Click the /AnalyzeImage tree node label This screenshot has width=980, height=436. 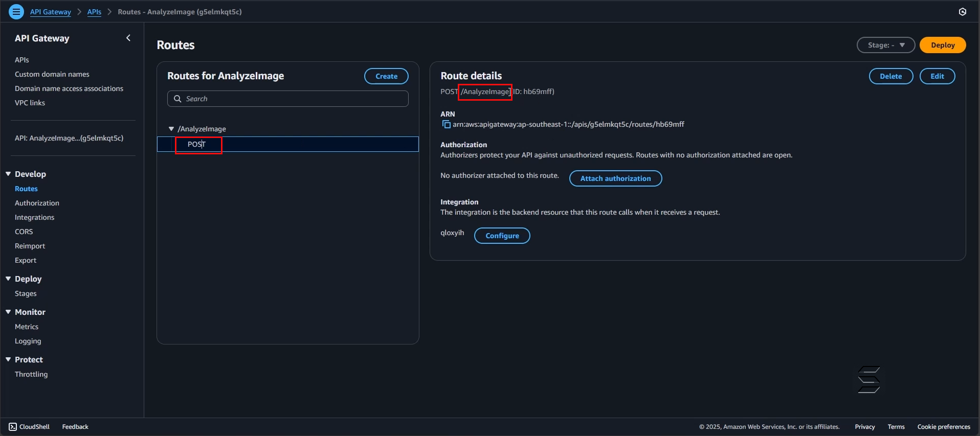pyautogui.click(x=202, y=129)
